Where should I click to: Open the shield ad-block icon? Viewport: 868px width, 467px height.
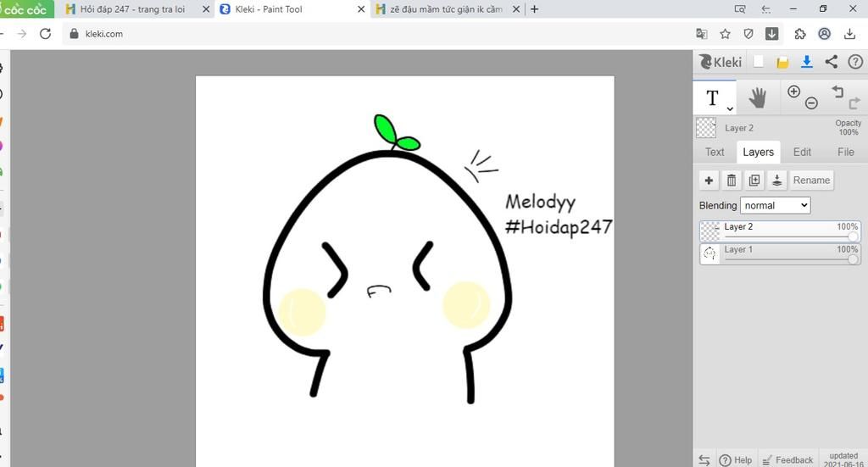[x=748, y=34]
